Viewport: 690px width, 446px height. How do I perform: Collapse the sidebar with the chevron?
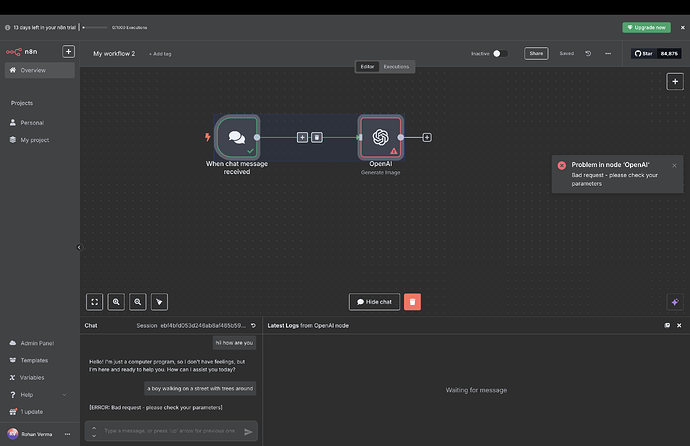[x=79, y=247]
